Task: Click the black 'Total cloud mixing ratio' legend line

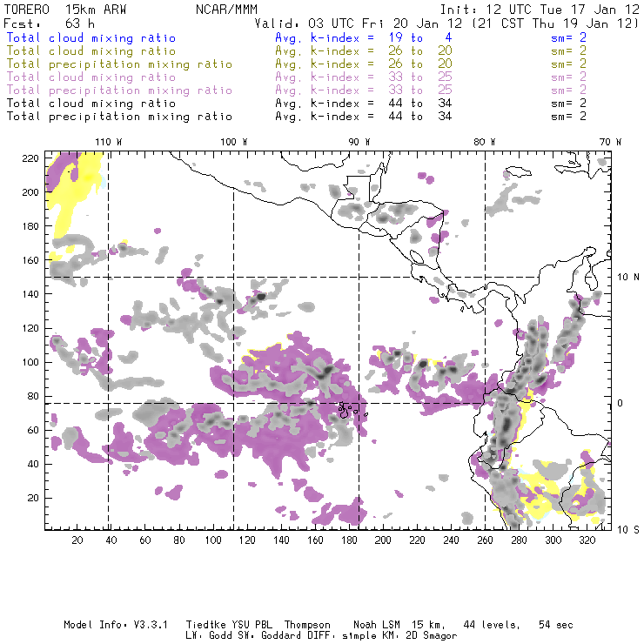Action: (x=91, y=104)
